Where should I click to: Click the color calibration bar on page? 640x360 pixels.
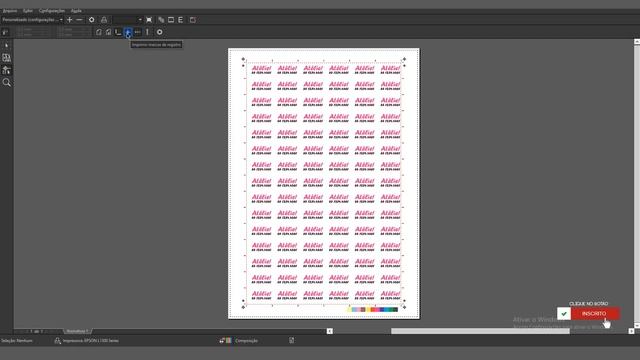(372, 309)
